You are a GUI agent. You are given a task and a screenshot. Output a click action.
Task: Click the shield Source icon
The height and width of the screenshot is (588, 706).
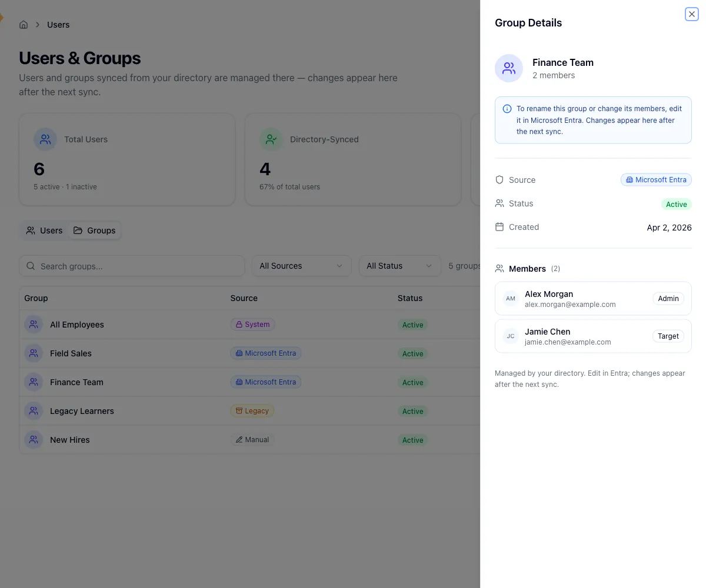(499, 180)
